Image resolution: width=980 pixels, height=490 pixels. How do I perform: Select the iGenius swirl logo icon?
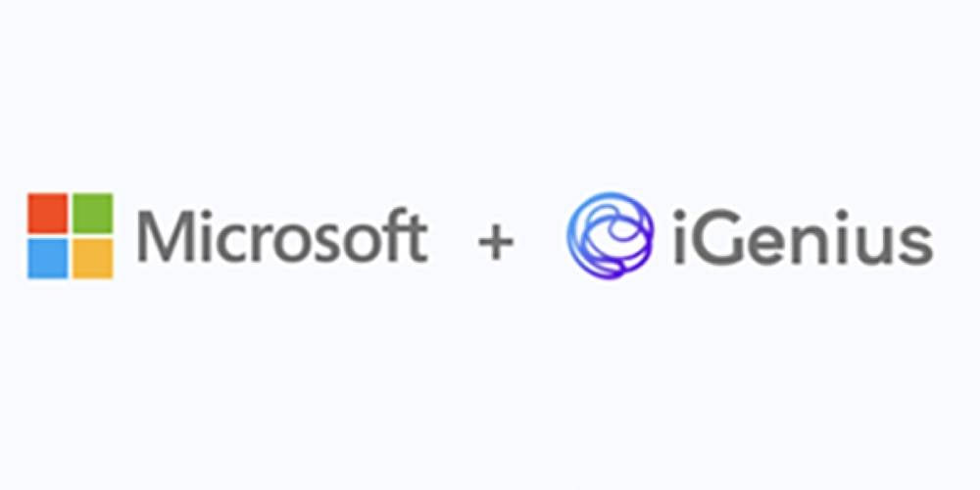[x=610, y=235]
